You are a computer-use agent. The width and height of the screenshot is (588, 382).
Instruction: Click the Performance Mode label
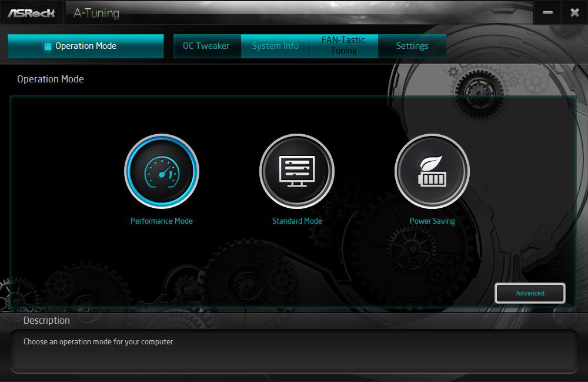(162, 221)
